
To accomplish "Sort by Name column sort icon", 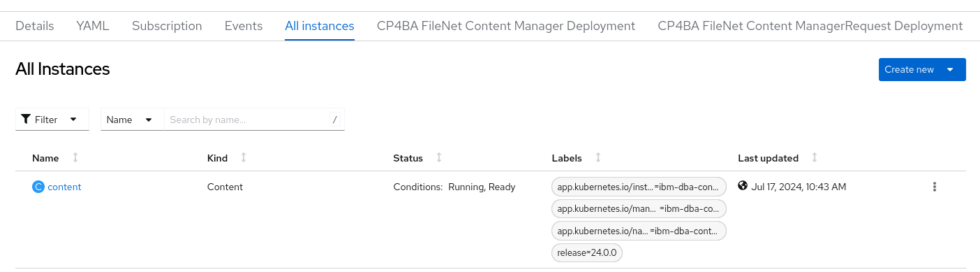I will point(75,158).
